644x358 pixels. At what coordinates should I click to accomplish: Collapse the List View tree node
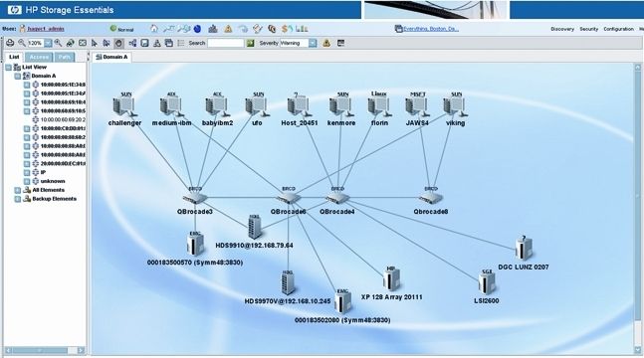[x=9, y=67]
